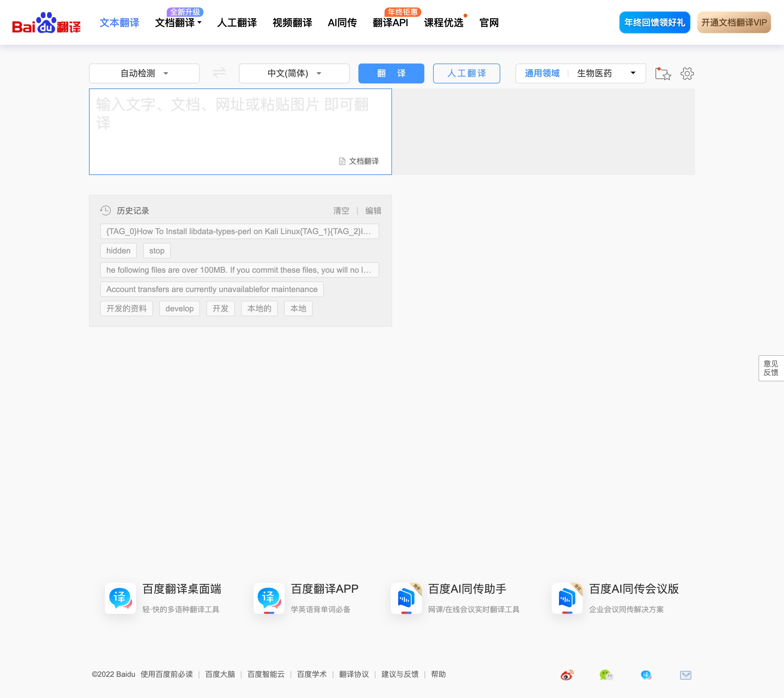Select 视频翻译 in the navigation bar
Screen dimensions: 784x698
[x=292, y=23]
